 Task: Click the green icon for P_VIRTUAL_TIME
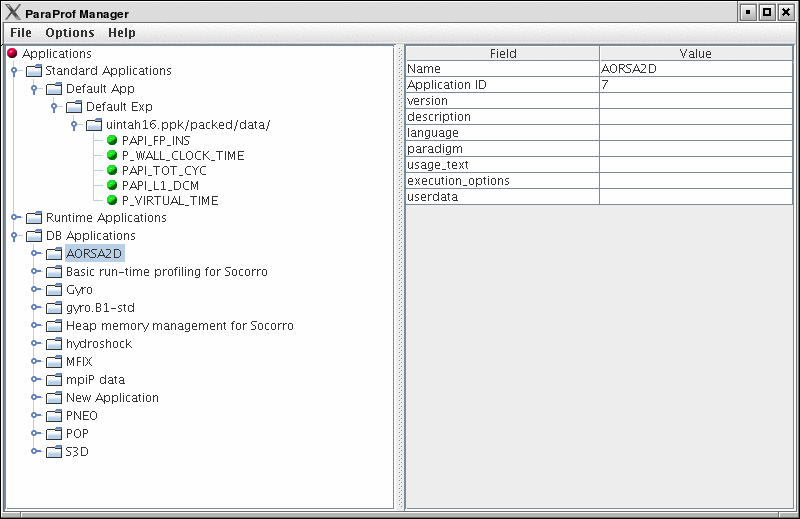pos(112,201)
